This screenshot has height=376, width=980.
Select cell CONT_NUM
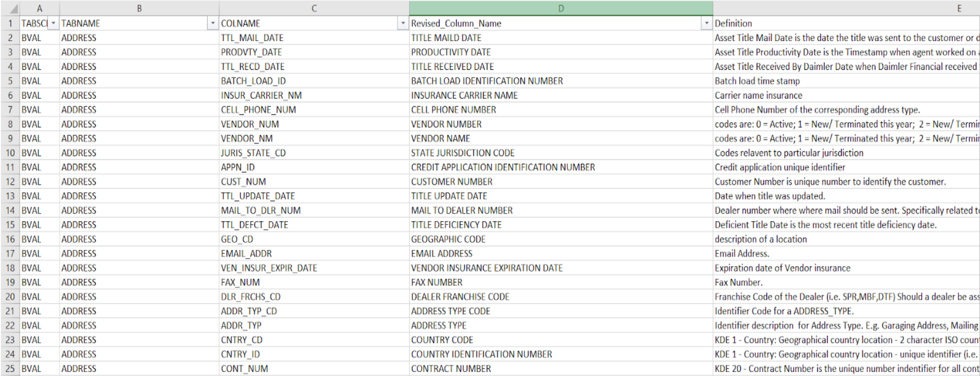[314, 369]
